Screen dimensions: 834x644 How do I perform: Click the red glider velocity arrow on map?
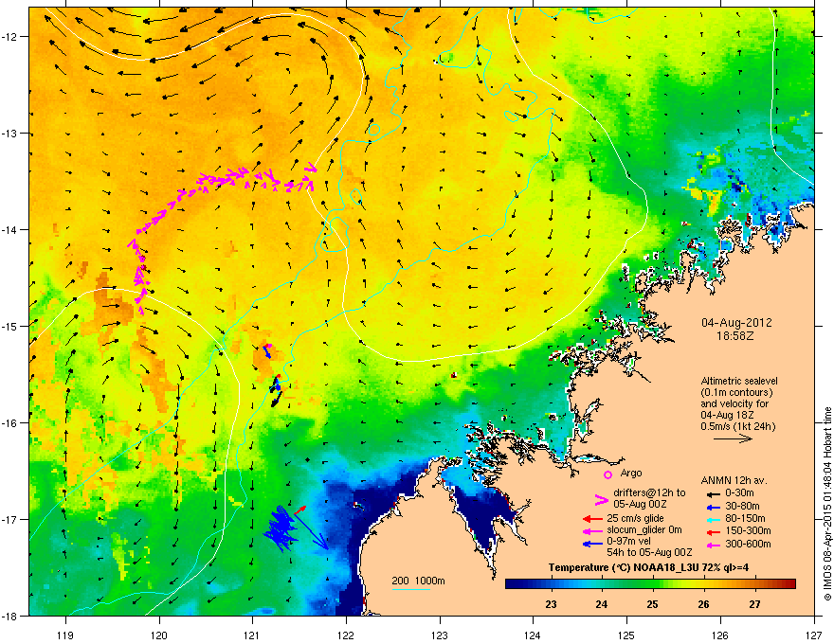[x=300, y=509]
